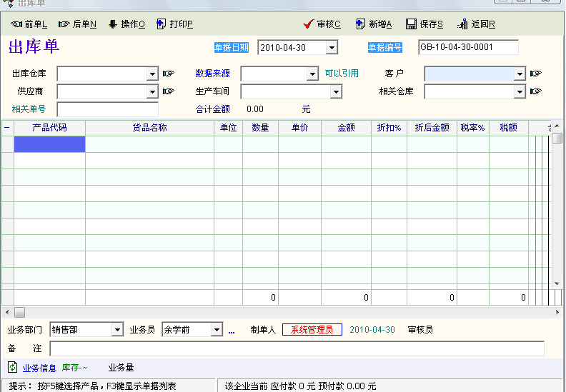
Task: Save the document with 保存
Action: pyautogui.click(x=412, y=24)
